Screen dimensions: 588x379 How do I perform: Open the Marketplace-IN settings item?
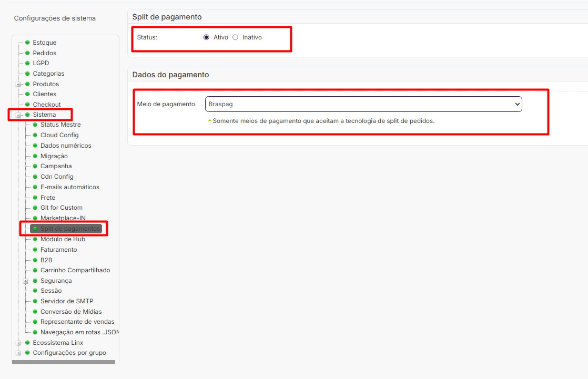point(63,218)
